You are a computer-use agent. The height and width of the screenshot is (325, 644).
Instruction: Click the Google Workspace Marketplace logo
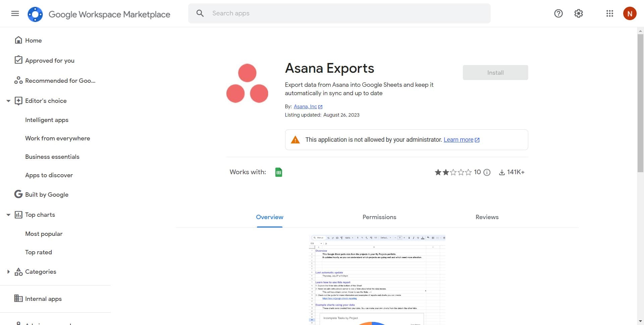pyautogui.click(x=35, y=14)
